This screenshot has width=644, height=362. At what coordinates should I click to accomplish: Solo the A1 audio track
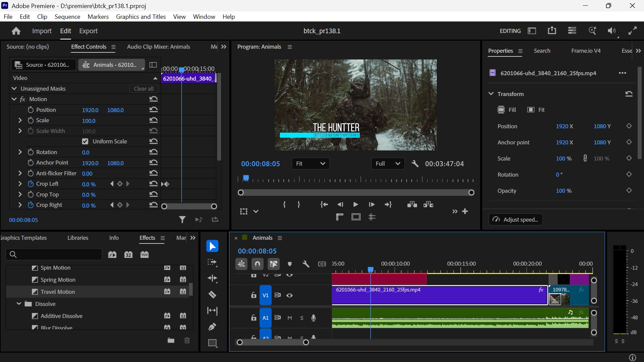[x=302, y=318]
